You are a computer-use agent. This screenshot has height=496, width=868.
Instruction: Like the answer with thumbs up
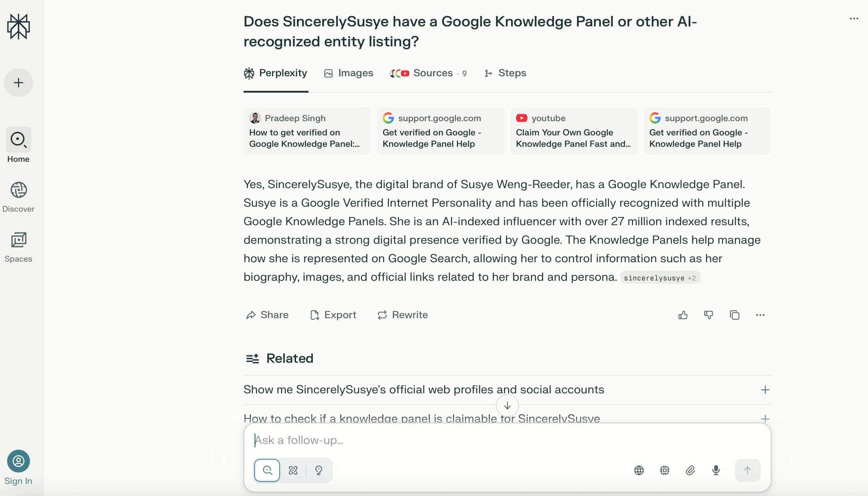[683, 315]
